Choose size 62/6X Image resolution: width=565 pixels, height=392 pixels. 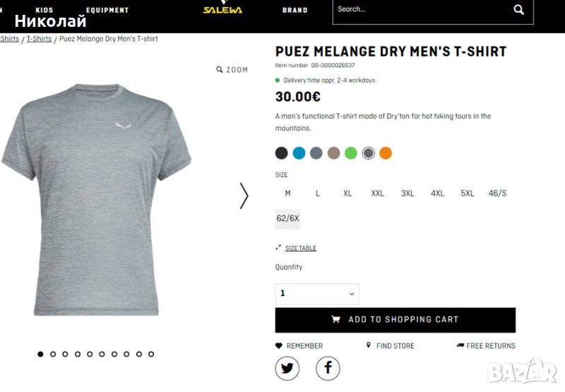pos(287,219)
